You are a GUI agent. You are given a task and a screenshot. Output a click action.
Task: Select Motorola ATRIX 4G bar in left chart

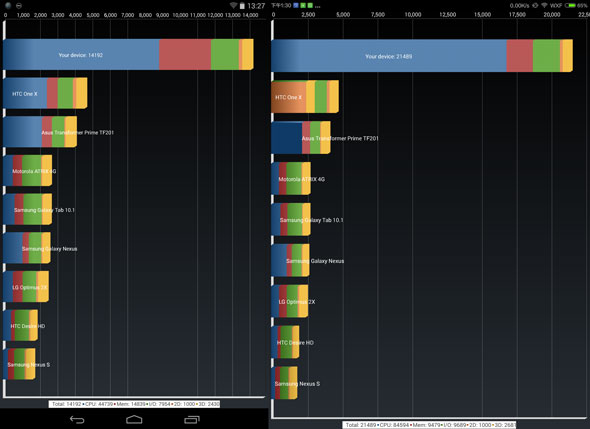27,170
